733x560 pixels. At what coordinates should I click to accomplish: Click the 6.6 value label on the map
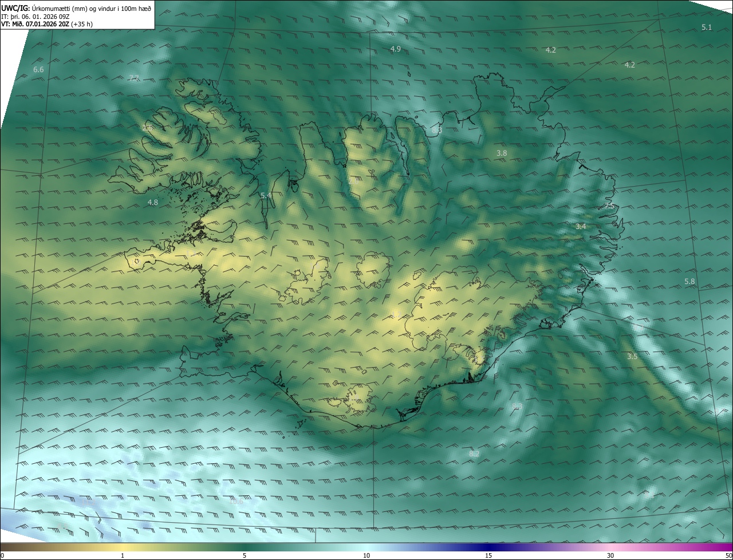pyautogui.click(x=38, y=69)
